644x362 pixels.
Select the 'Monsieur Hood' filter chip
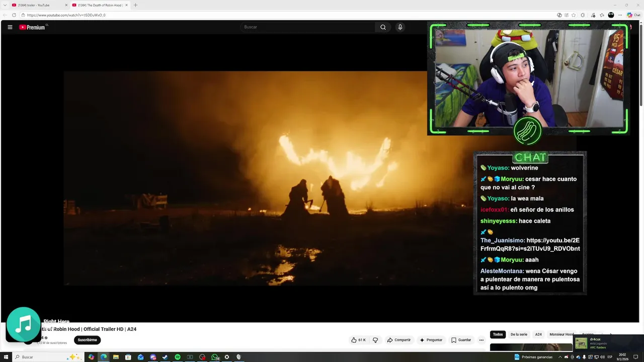(x=561, y=334)
